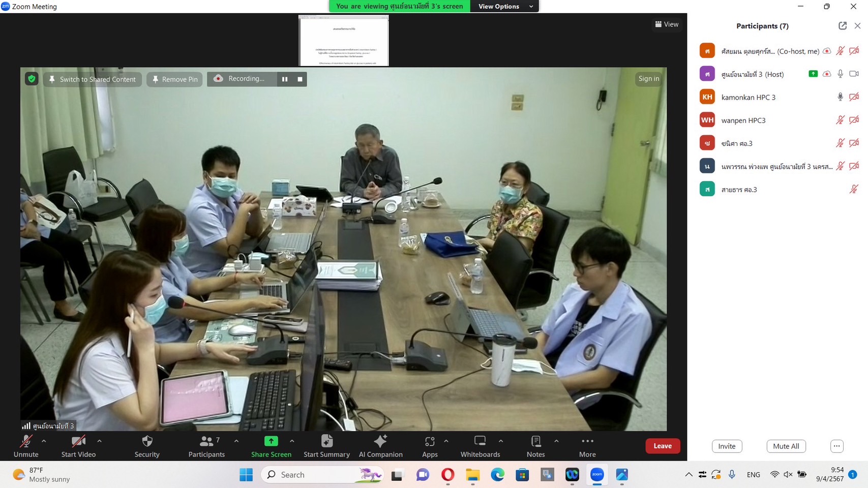Open the View Options dropdown
The width and height of the screenshot is (868, 488).
504,6
